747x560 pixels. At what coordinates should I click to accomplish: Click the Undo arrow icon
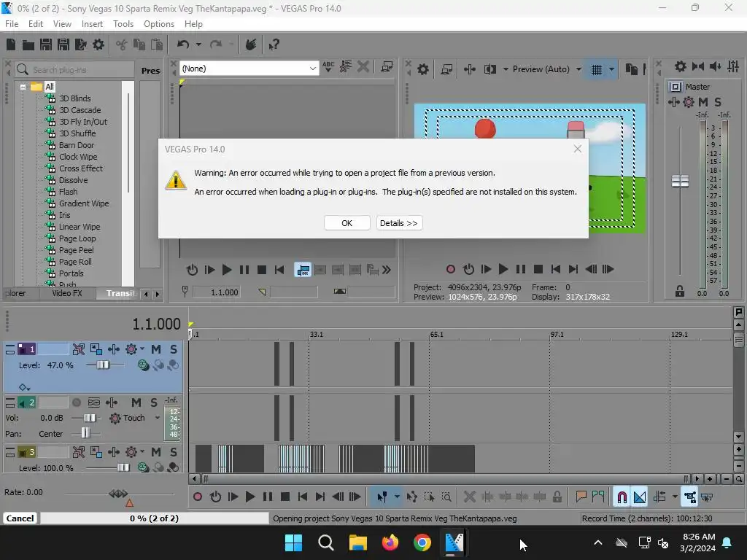(183, 44)
